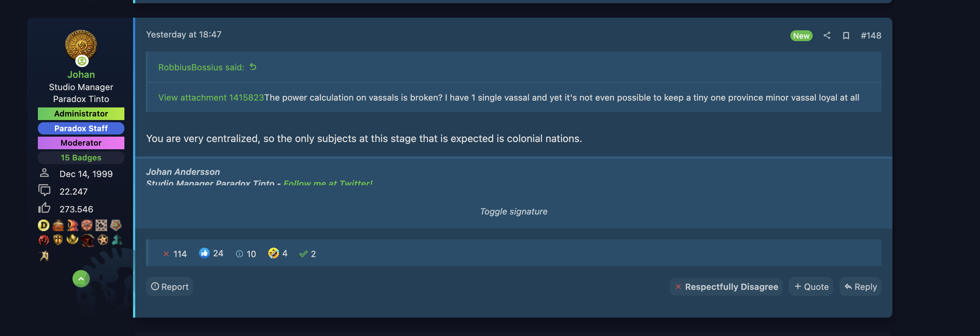The height and width of the screenshot is (336, 980).
Task: Click the share icon on post #148
Action: tap(827, 35)
